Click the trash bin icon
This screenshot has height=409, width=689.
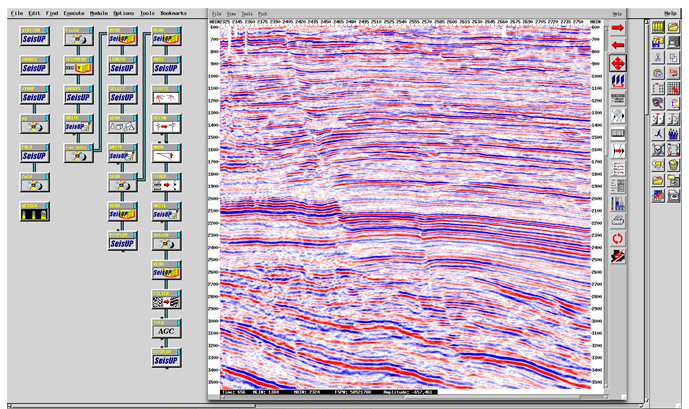[673, 165]
